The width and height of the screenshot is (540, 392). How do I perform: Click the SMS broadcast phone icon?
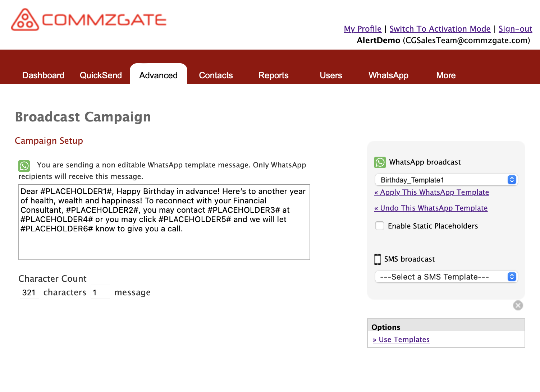point(377,259)
